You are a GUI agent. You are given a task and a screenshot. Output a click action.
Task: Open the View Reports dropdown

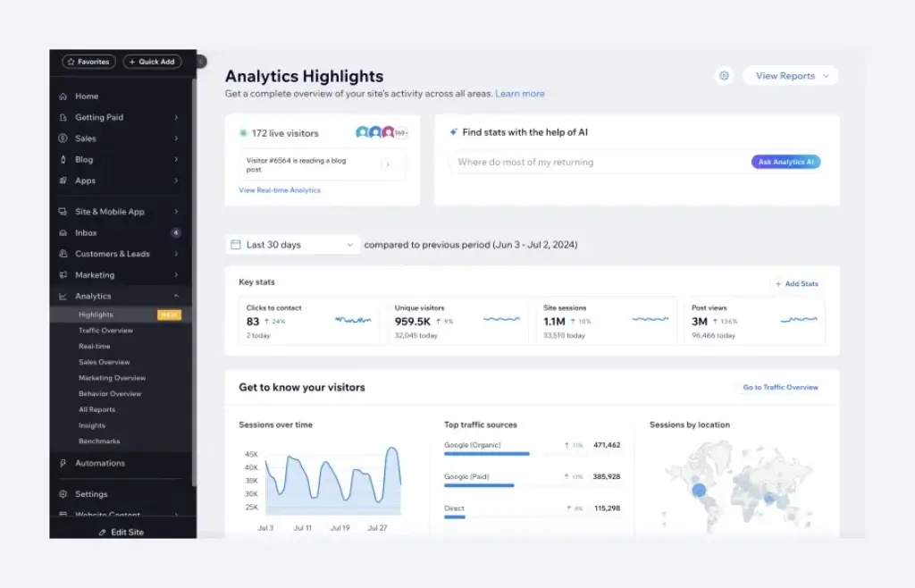coord(791,76)
